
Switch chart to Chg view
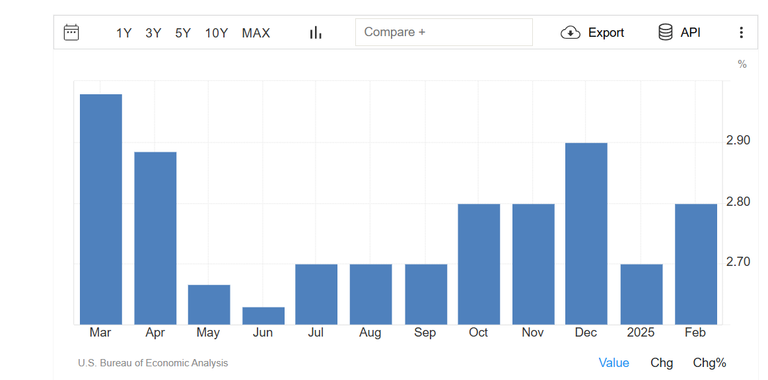[662, 363]
